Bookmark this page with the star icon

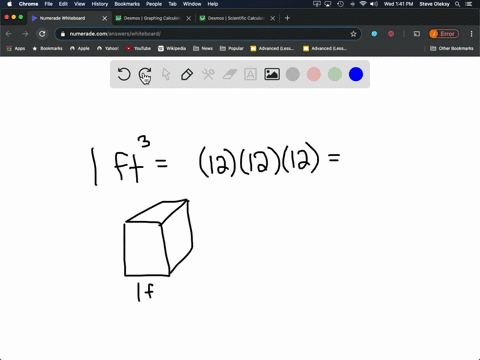coord(353,34)
